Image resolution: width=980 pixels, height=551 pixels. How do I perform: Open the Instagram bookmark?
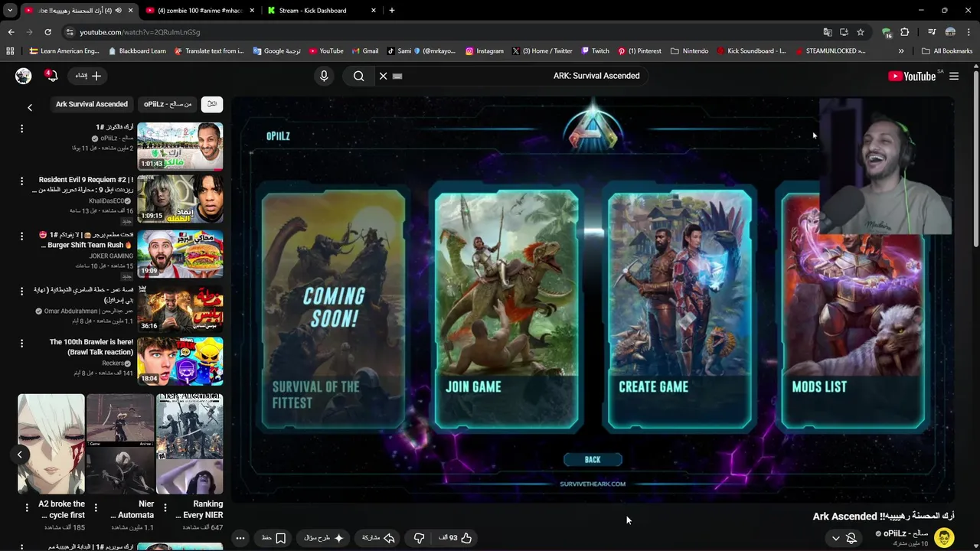pos(484,51)
